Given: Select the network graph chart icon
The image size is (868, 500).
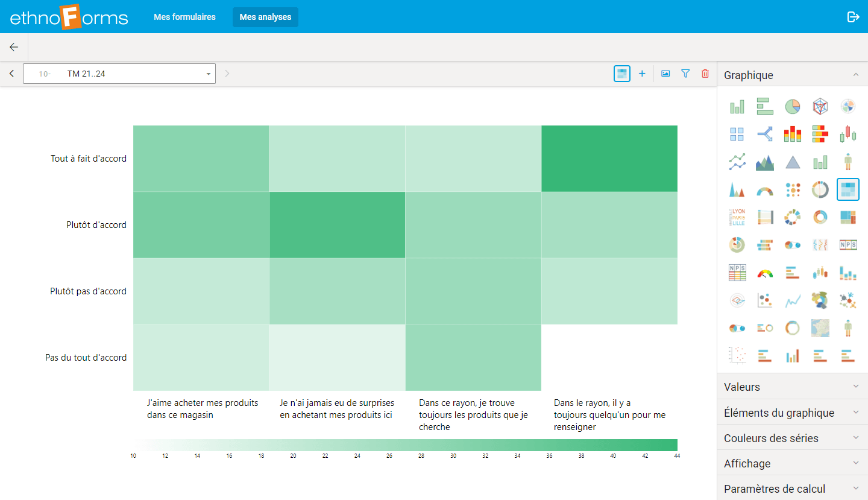Looking at the screenshot, I should [x=848, y=300].
